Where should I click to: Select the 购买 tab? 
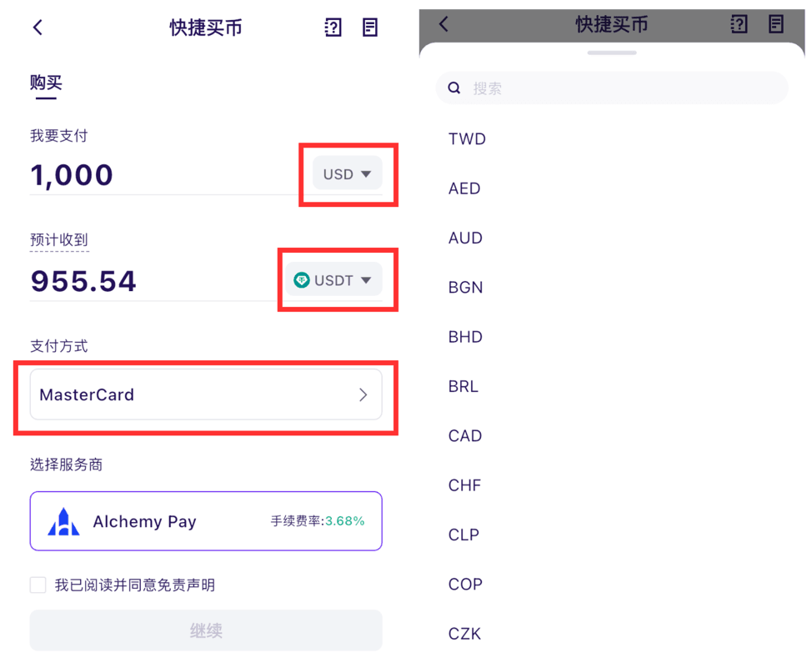(46, 83)
